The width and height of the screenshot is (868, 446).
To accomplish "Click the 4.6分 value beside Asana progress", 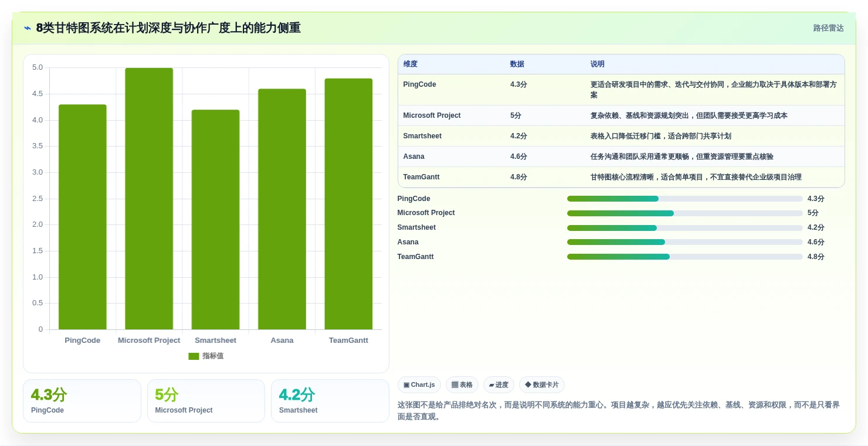I will coord(816,242).
